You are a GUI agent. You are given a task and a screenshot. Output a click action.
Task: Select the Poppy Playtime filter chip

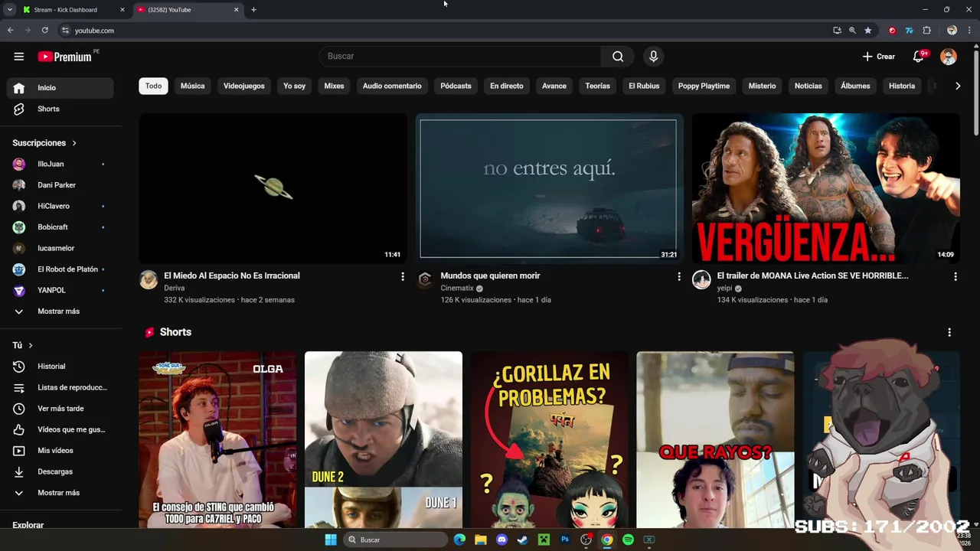tap(704, 86)
